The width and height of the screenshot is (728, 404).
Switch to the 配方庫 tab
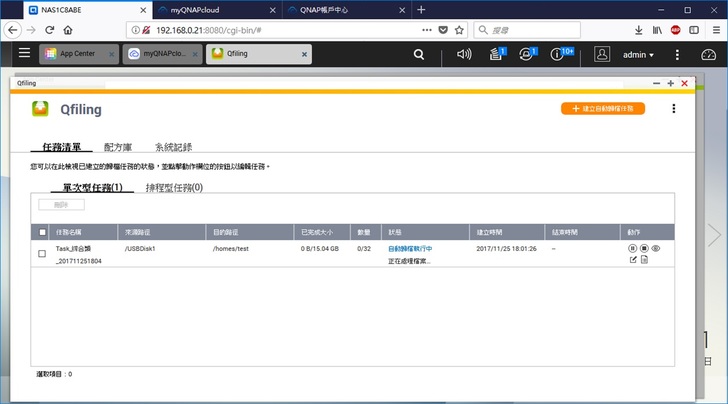coord(119,147)
